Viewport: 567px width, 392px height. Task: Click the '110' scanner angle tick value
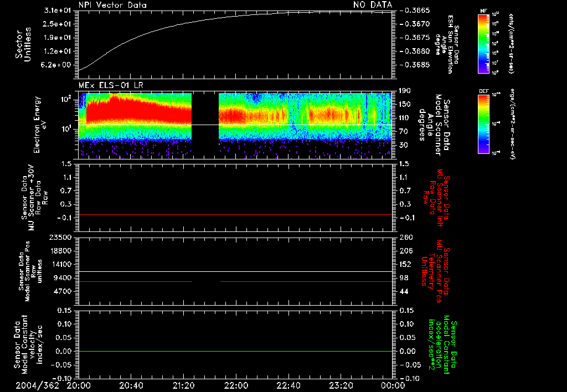405,118
